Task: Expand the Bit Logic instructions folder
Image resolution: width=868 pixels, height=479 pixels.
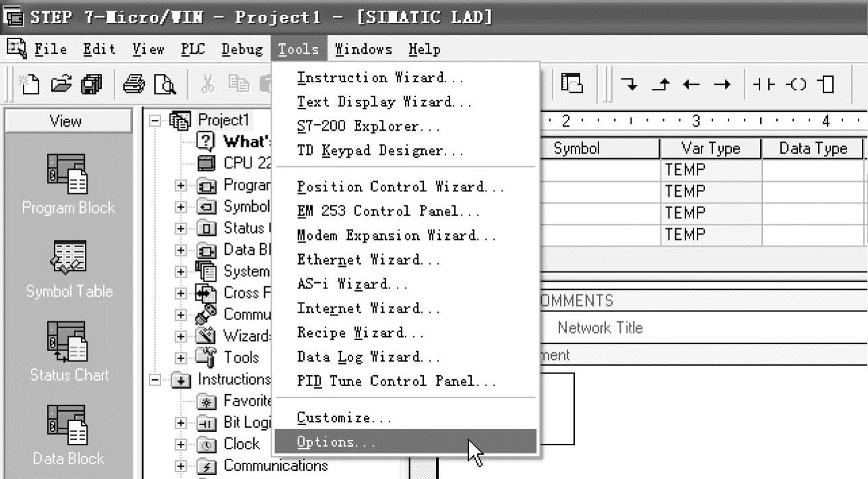Action: 181,423
